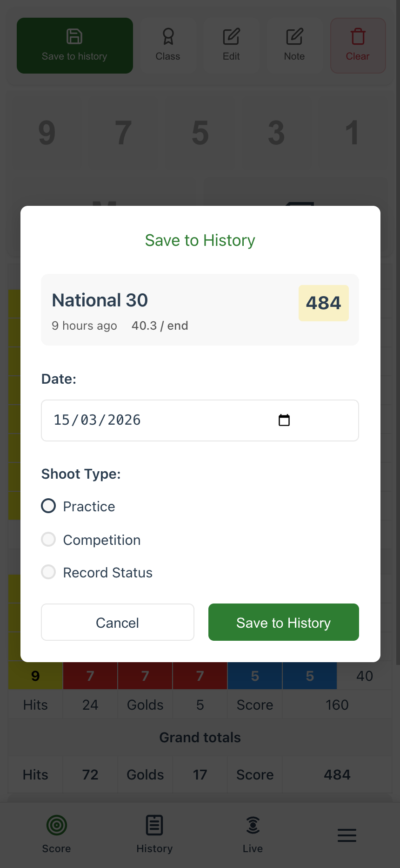Open the hamburger menu in the navigation bar
Image resolution: width=400 pixels, height=868 pixels.
pyautogui.click(x=347, y=834)
